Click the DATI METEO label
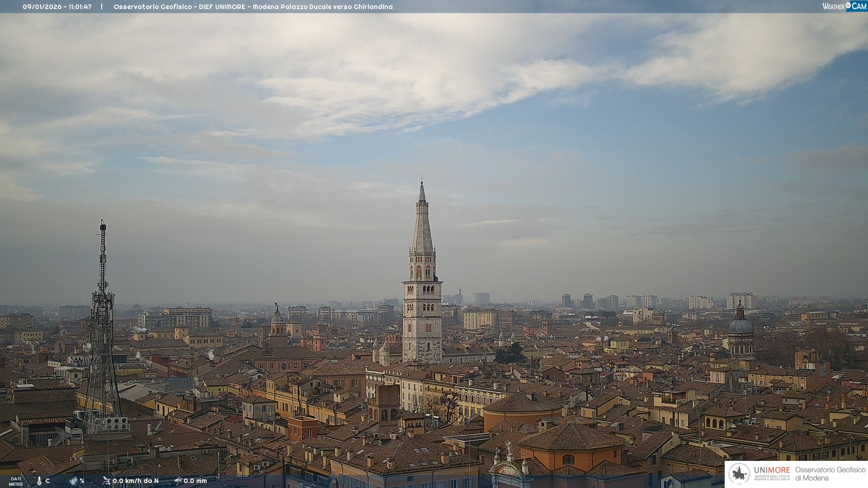Image resolution: width=868 pixels, height=488 pixels. [x=16, y=482]
